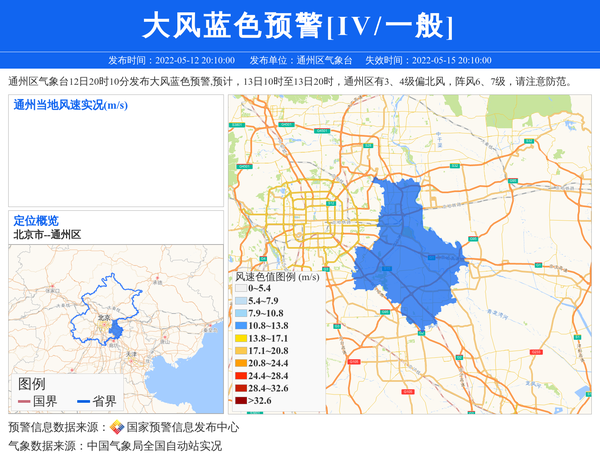Image resolution: width=600 pixels, height=471 pixels.
Task: Click the 失效时间:2022-05-15 20:10:00 text
Action: point(428,60)
